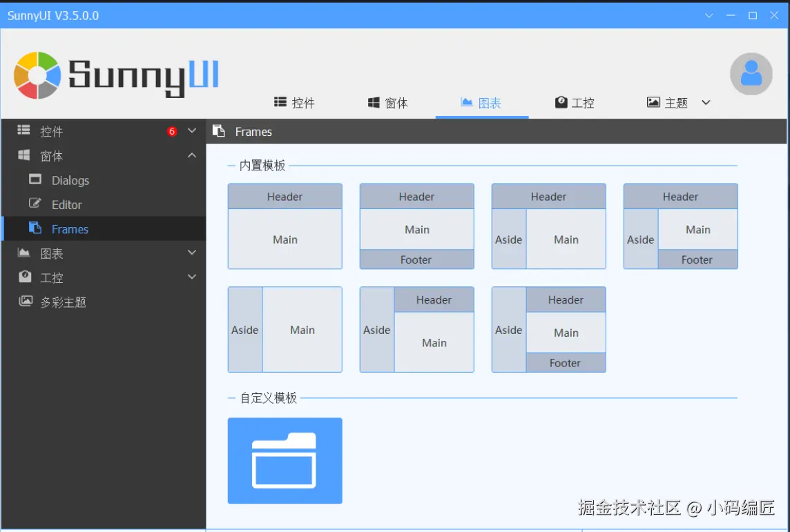Screen dimensions: 790x532
Task: Open Editor in the sidebar
Action: (x=104, y=204)
